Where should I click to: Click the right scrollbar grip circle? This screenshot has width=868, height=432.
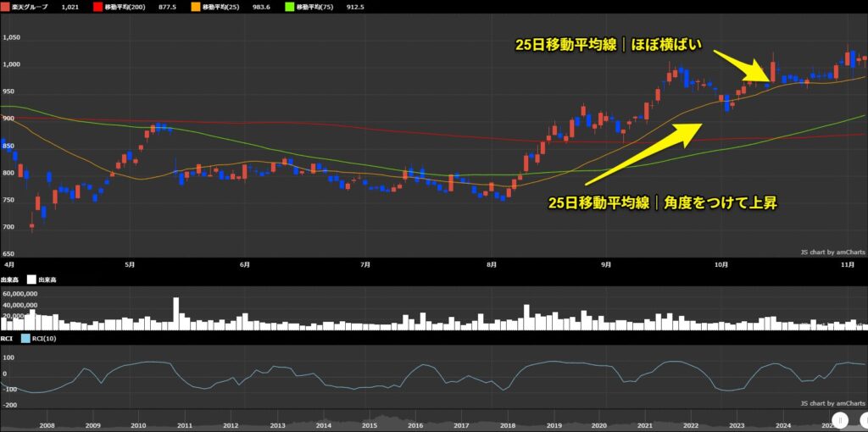point(865,419)
